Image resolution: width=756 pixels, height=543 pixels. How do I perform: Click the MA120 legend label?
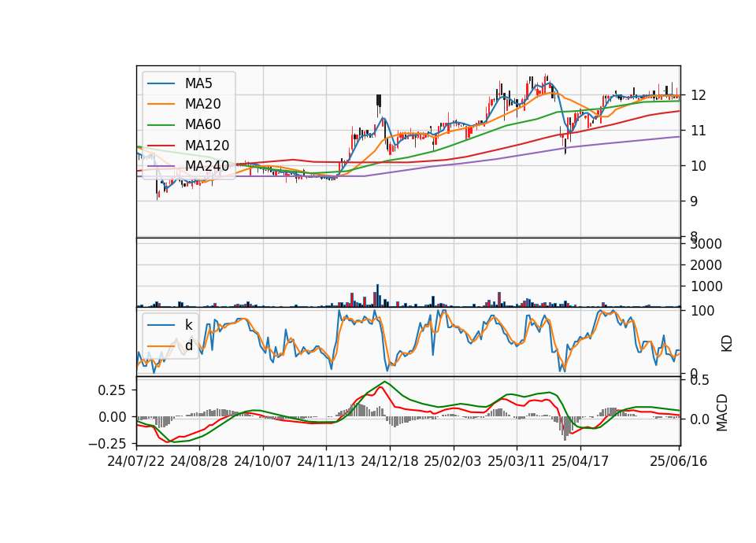click(x=207, y=146)
